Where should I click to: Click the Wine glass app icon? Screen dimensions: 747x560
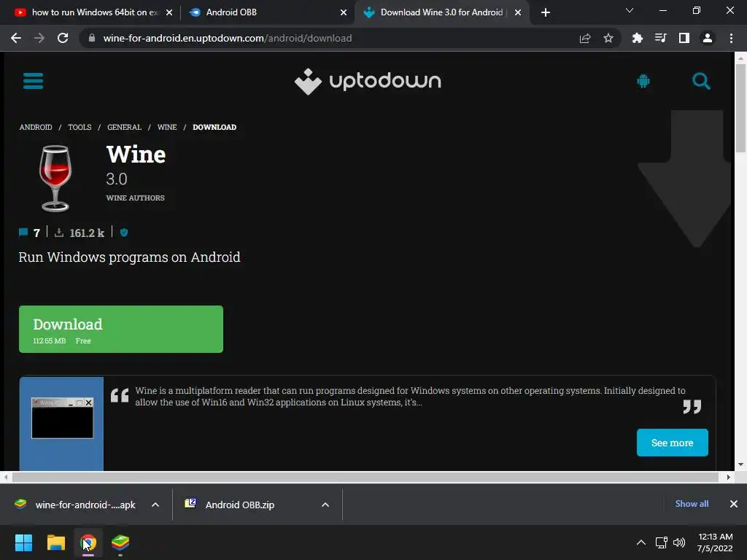55,178
